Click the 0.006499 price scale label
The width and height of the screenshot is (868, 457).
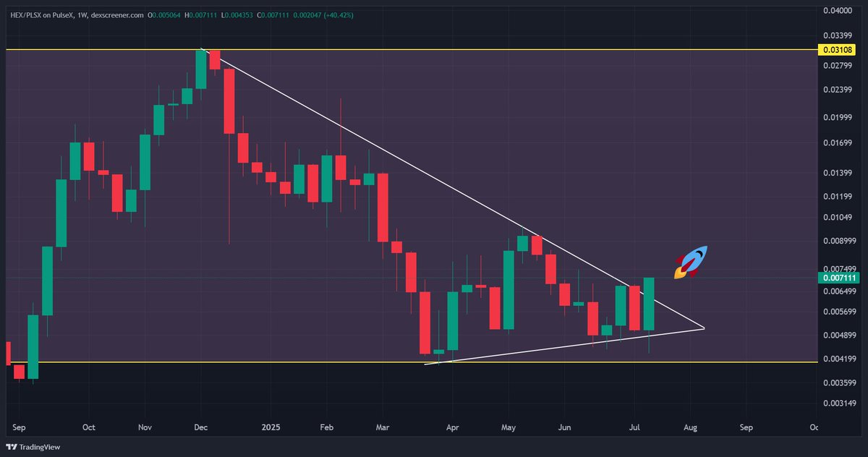pyautogui.click(x=838, y=291)
